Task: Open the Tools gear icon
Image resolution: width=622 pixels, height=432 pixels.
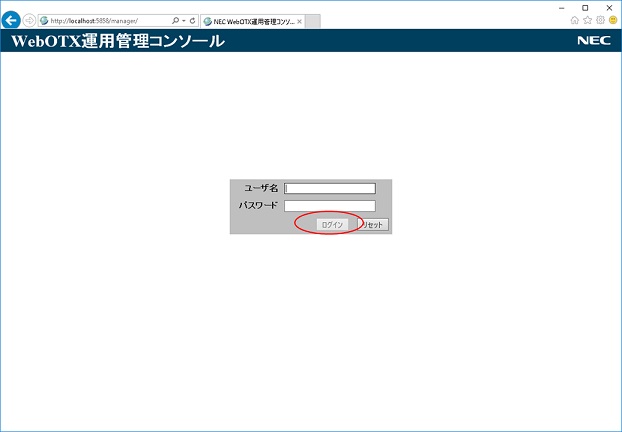Action: click(x=600, y=20)
